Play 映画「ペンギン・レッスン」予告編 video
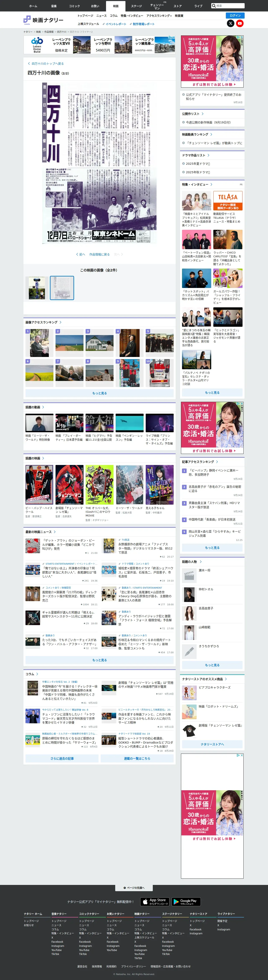Image resolution: width=268 pixels, height=980 pixels. [129, 423]
